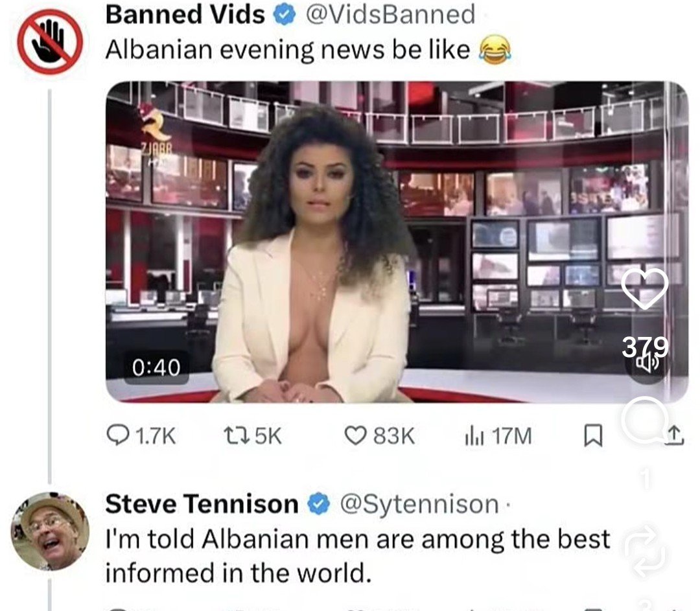Image resolution: width=700 pixels, height=611 pixels.
Task: Tap the overlay repost arrows icon
Action: (x=644, y=551)
